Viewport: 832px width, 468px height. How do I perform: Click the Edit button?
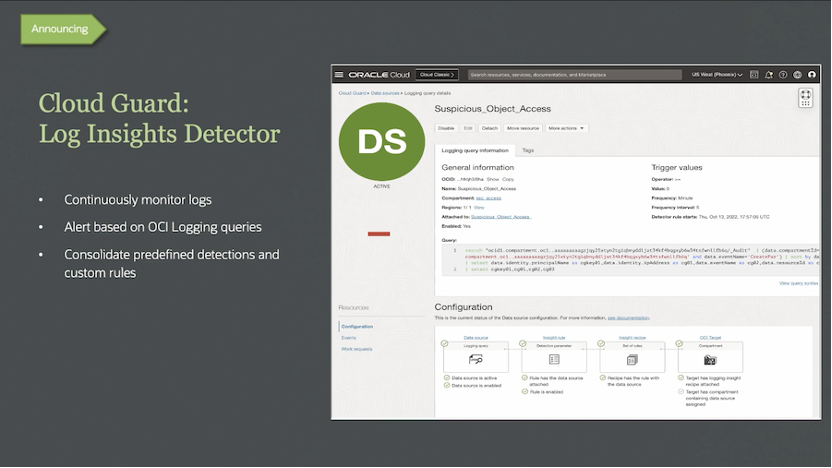(x=468, y=128)
